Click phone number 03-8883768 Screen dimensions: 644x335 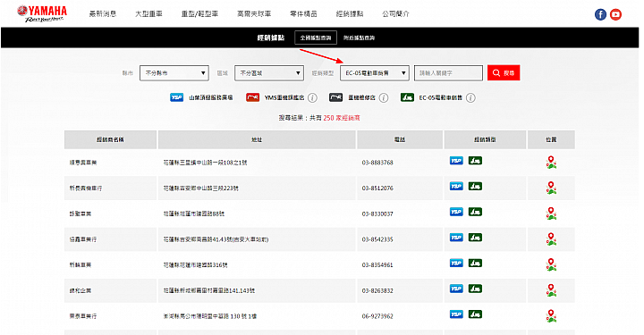coord(377,163)
